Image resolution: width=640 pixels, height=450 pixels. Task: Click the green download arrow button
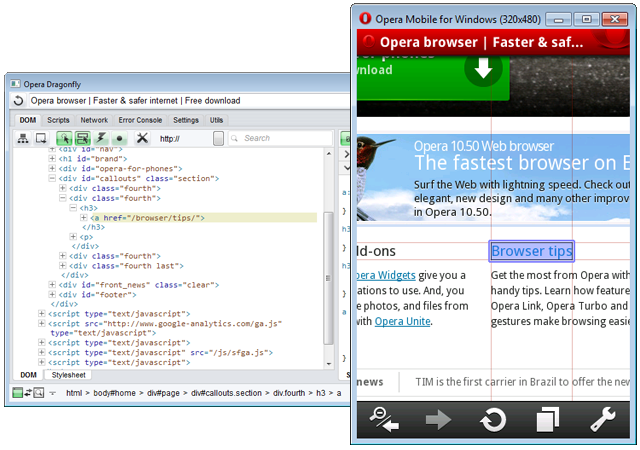tap(483, 69)
